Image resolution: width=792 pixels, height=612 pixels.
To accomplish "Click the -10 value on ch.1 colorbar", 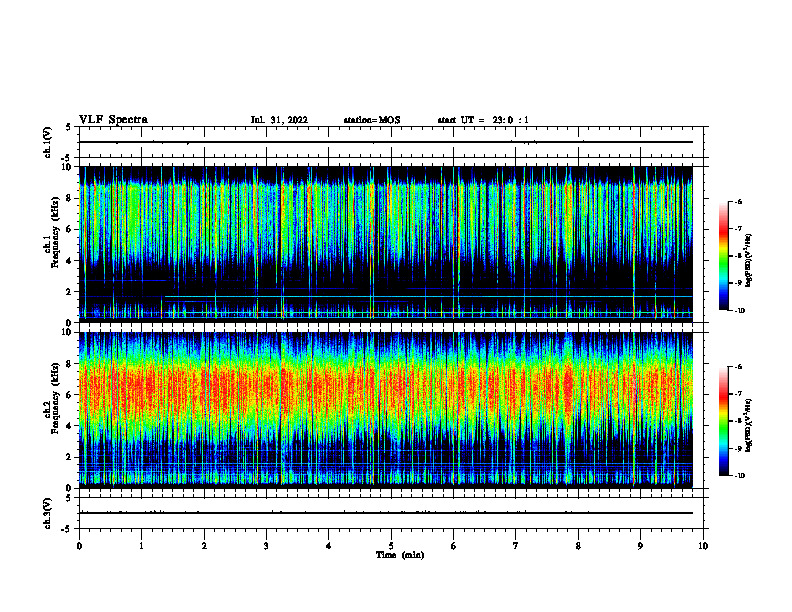I will coord(739,311).
